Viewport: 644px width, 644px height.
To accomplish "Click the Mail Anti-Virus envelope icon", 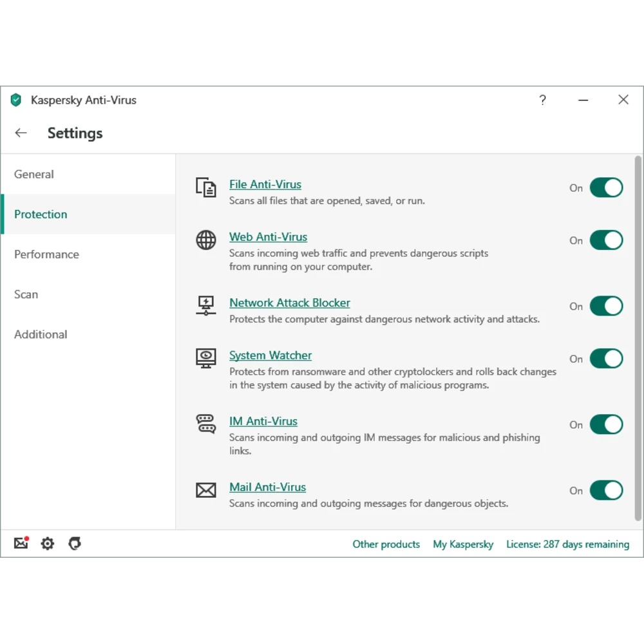I will pos(206,490).
